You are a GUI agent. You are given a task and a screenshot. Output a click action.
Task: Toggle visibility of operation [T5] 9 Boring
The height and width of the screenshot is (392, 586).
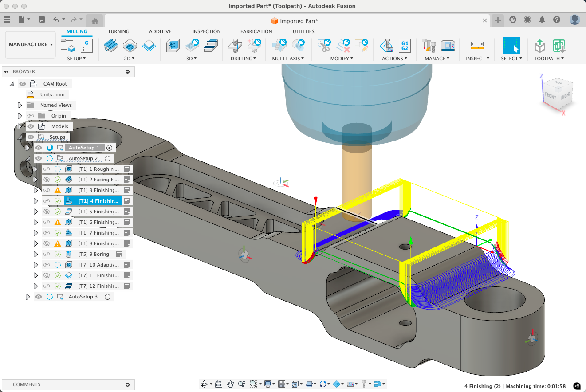pos(46,254)
